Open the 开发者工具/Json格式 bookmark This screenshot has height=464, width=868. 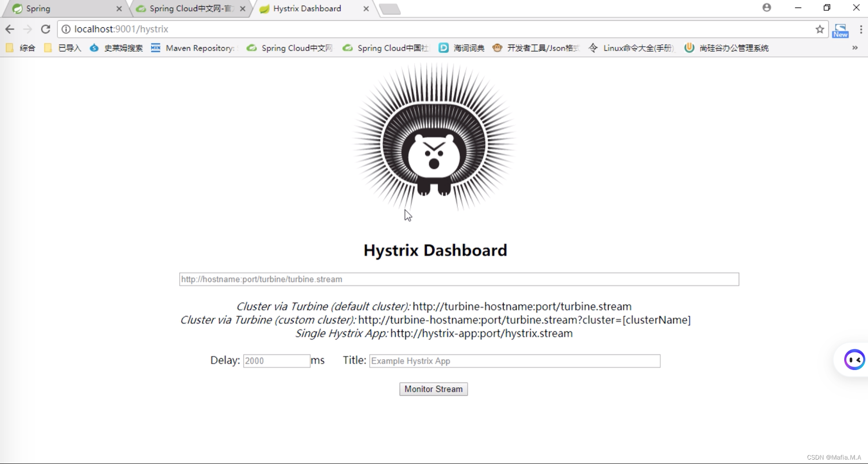pos(536,48)
